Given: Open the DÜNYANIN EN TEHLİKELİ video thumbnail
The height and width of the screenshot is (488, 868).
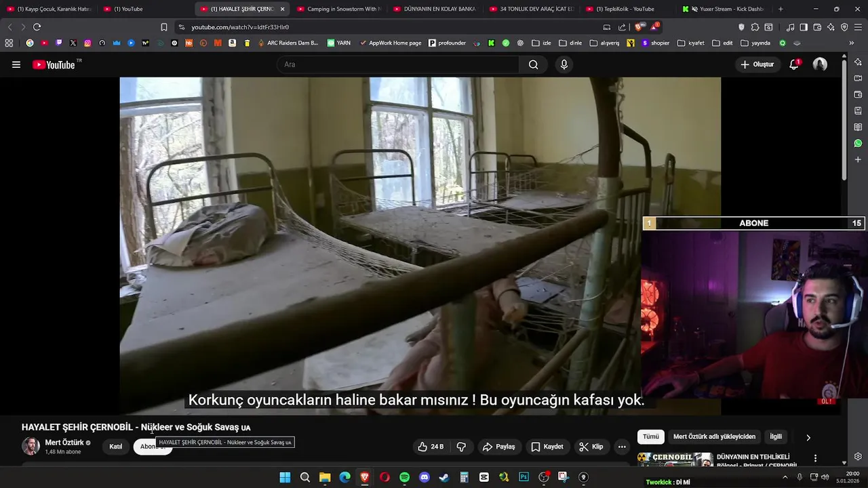Looking at the screenshot, I should [x=675, y=460].
